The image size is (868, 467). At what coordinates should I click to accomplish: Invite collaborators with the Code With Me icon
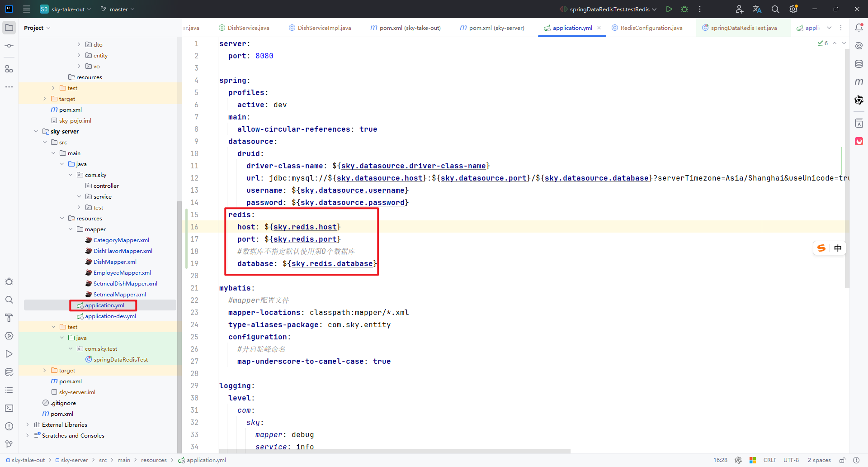739,9
